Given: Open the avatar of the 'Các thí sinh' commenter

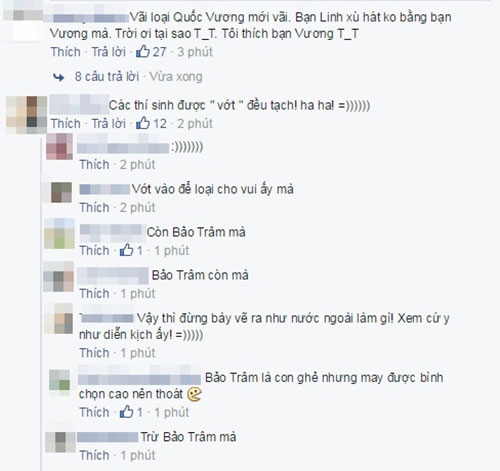Looking at the screenshot, I should [27, 115].
